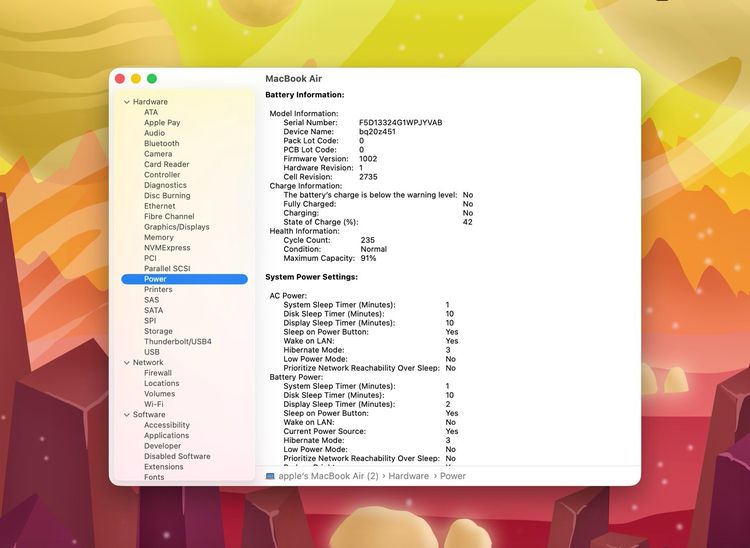Select Volumes in the sidebar

pos(159,394)
